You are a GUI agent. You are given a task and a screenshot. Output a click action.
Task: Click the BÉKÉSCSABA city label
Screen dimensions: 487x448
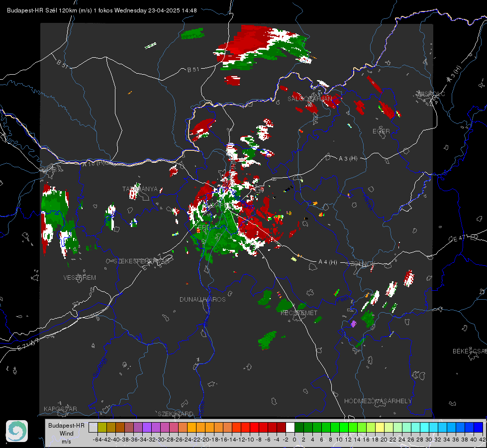470,351
